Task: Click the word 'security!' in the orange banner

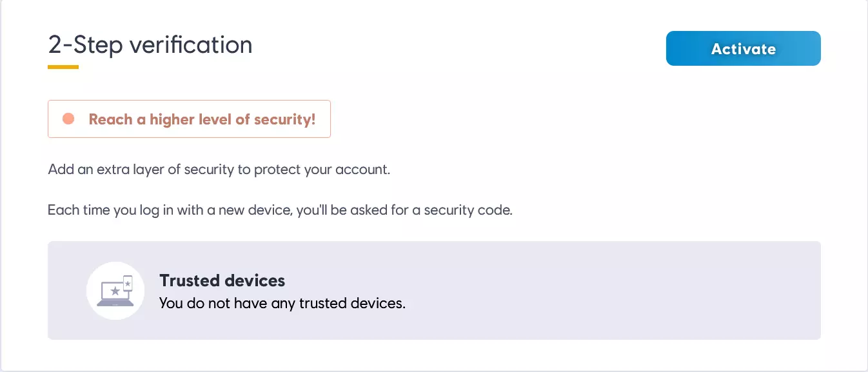Action: click(285, 119)
